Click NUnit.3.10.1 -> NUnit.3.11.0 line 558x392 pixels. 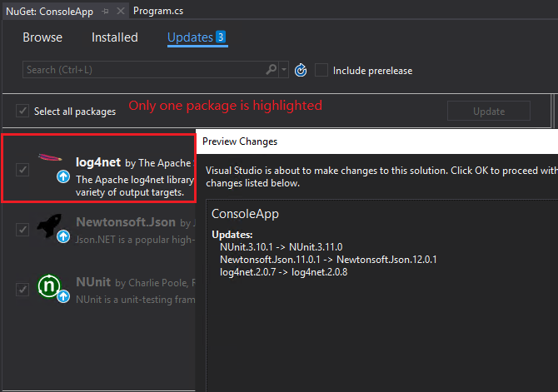point(281,247)
